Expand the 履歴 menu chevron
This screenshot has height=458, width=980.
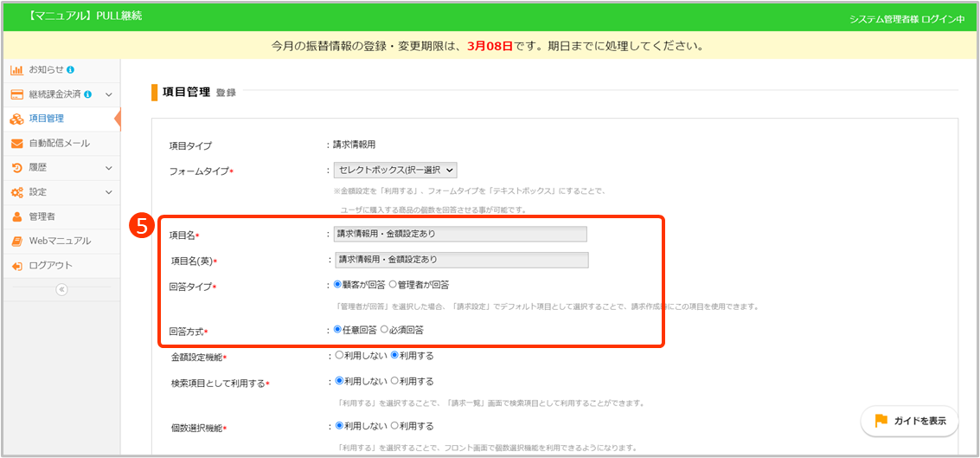click(109, 167)
